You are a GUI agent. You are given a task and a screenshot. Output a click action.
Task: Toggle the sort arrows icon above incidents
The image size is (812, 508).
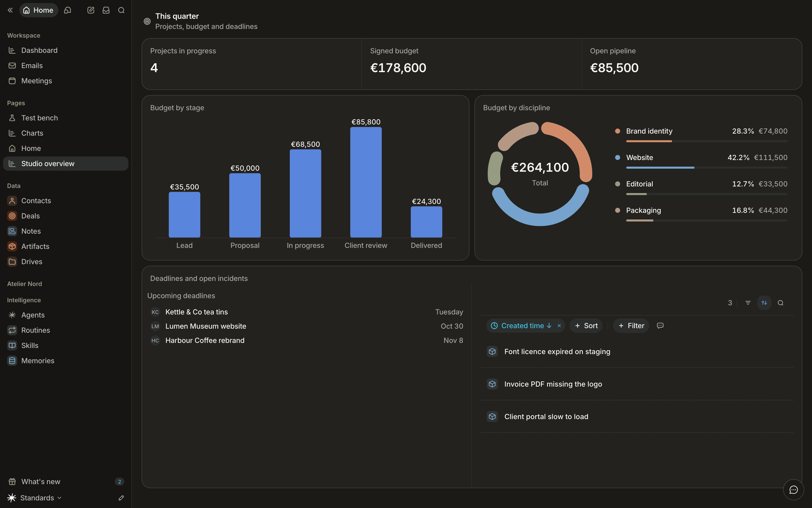point(764,303)
